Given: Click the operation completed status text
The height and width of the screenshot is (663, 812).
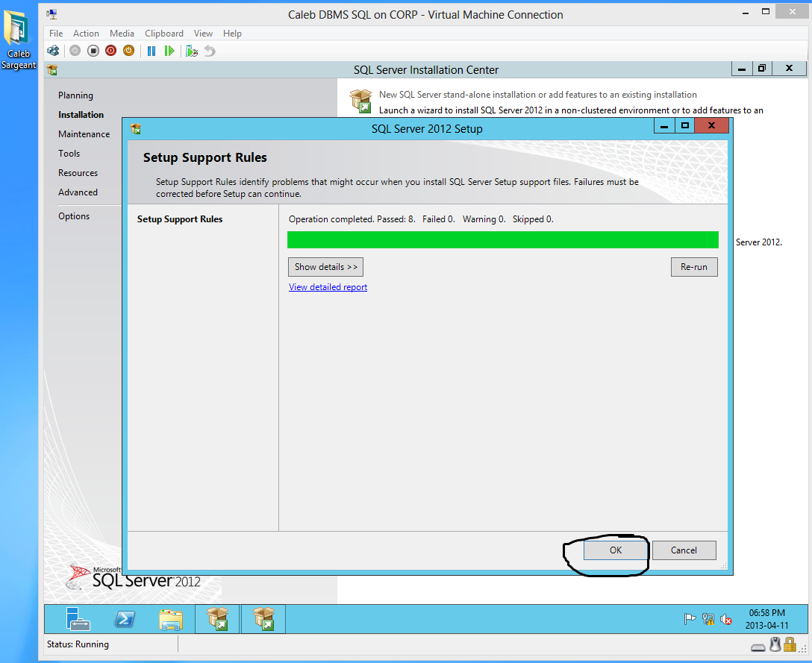Looking at the screenshot, I should [x=421, y=219].
